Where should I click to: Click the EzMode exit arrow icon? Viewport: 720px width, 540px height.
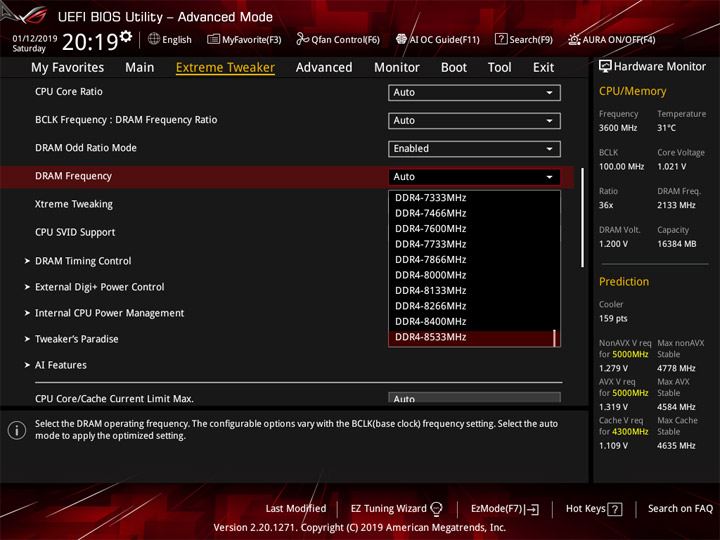tap(533, 509)
